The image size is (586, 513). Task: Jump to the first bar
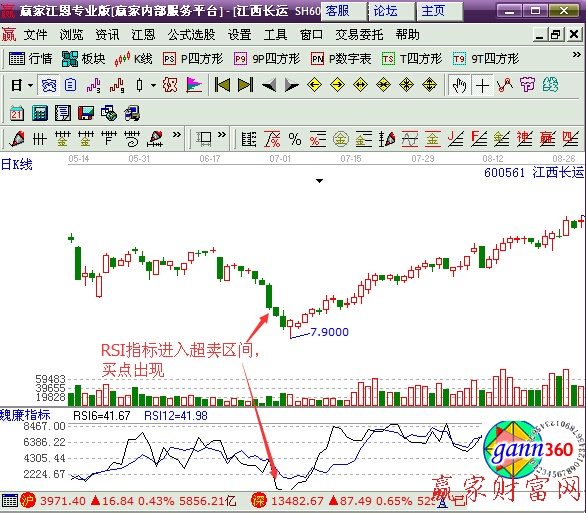click(222, 85)
